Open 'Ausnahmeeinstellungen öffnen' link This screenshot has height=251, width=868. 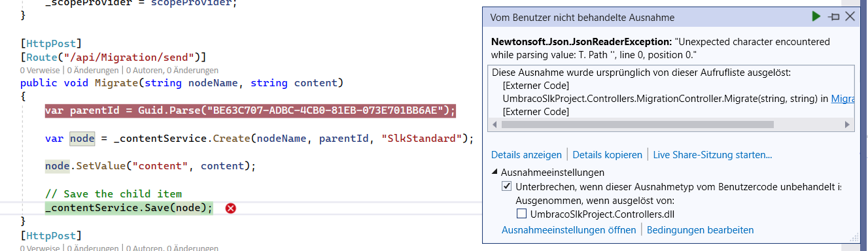(x=568, y=230)
